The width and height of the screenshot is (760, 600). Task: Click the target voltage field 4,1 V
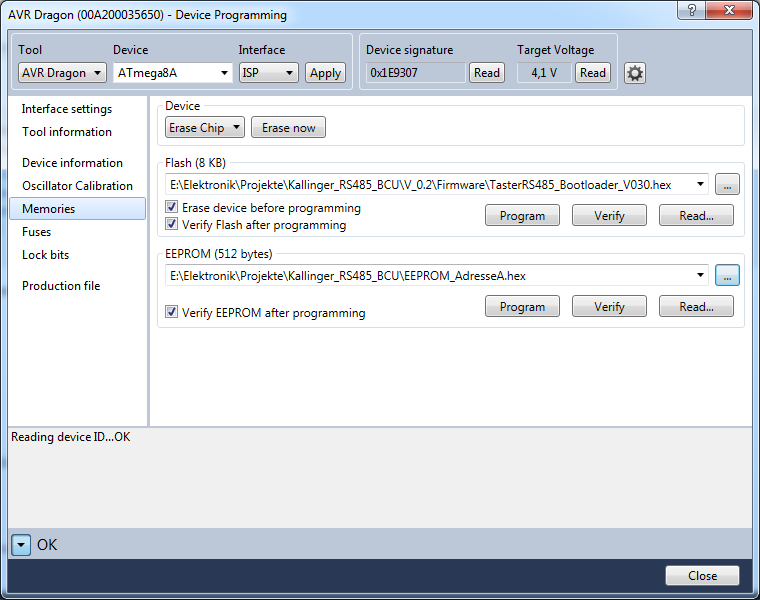(x=544, y=73)
